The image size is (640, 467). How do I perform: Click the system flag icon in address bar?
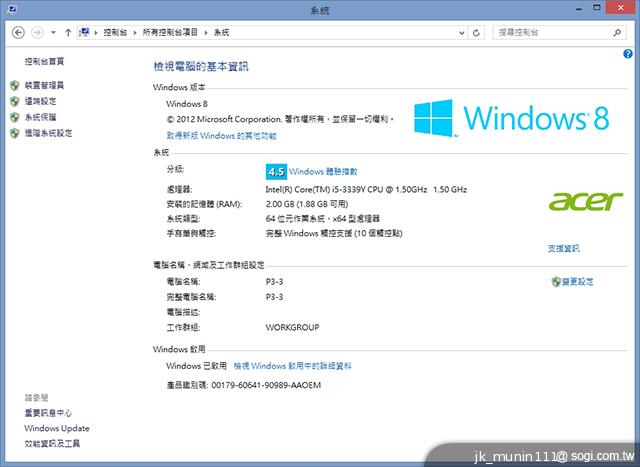84,32
